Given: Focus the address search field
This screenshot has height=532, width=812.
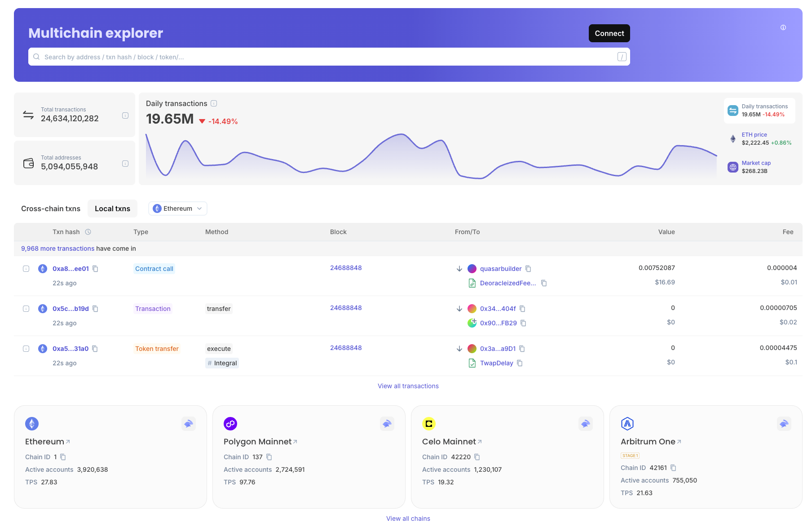Looking at the screenshot, I should click(328, 57).
